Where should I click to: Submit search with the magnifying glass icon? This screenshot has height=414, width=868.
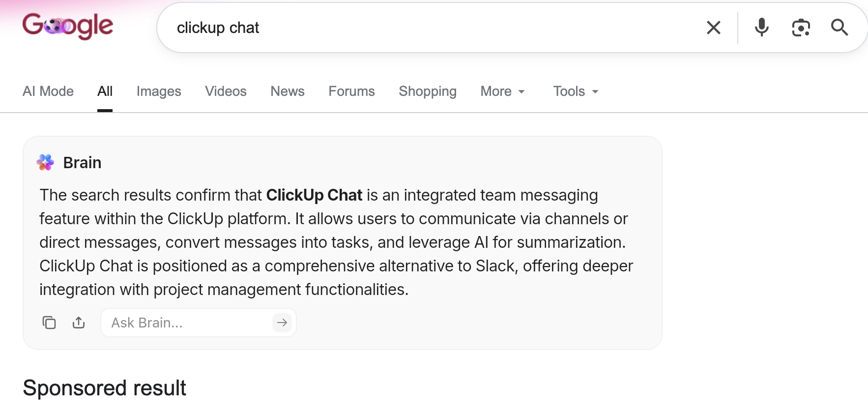click(839, 28)
